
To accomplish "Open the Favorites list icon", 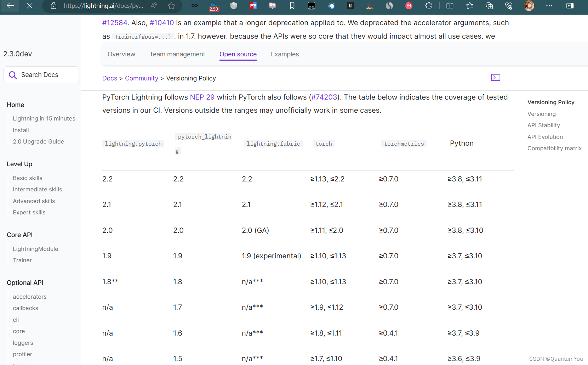I will coord(470,6).
